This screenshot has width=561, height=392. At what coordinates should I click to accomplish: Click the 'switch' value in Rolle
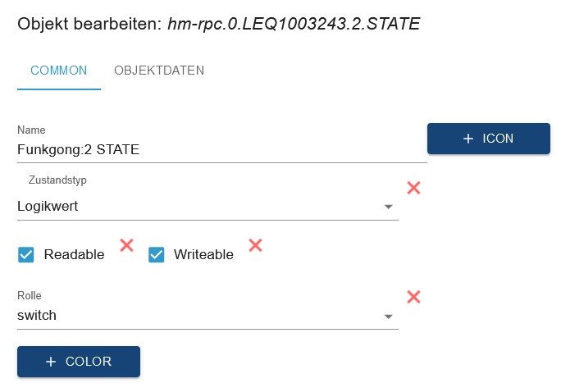[37, 316]
